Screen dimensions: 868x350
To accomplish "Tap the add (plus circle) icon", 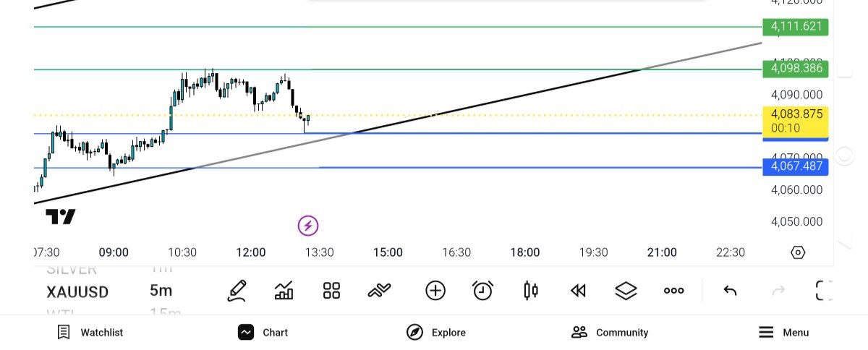I will [435, 291].
